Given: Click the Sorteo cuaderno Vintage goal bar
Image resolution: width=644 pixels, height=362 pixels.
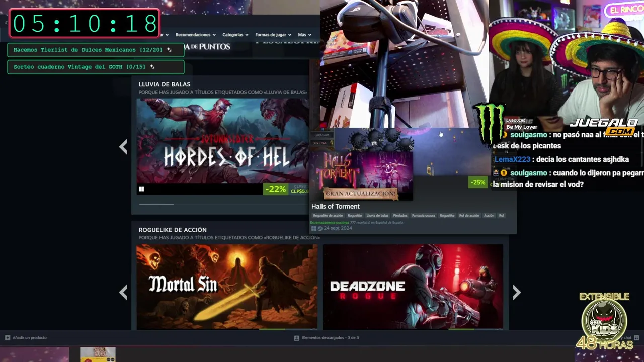Looking at the screenshot, I should tap(96, 67).
